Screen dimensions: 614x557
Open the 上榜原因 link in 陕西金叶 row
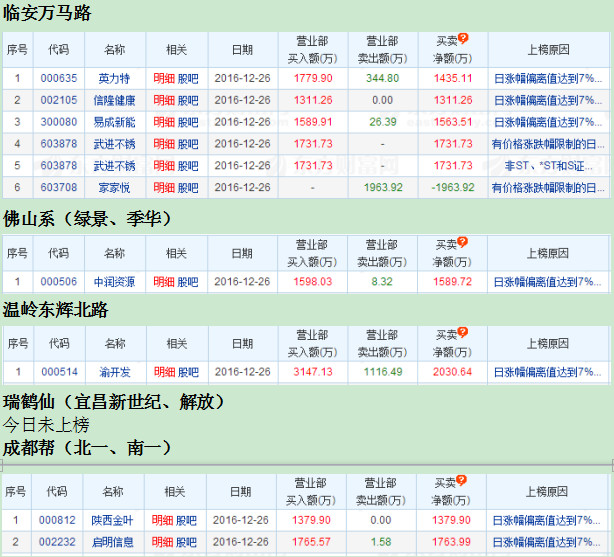pos(546,521)
